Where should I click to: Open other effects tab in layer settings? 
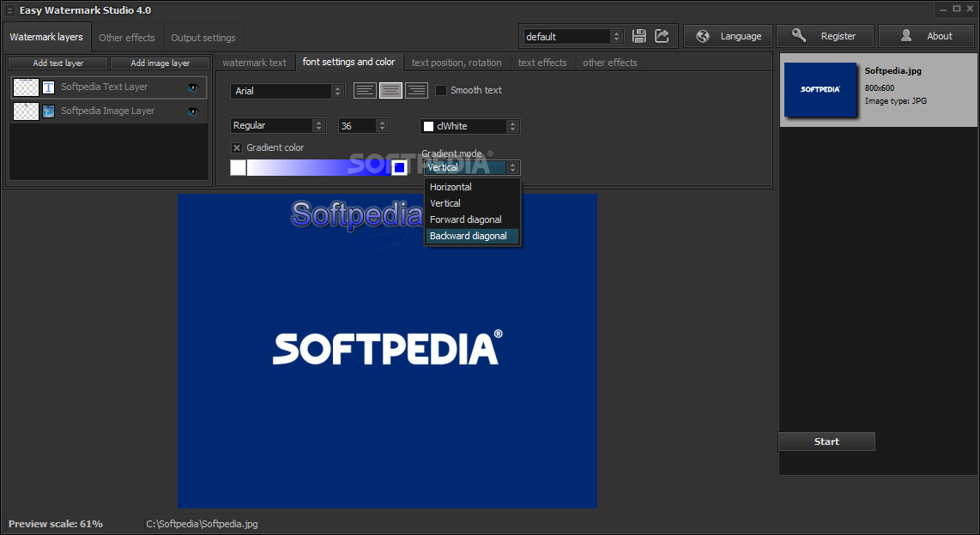pyautogui.click(x=610, y=63)
